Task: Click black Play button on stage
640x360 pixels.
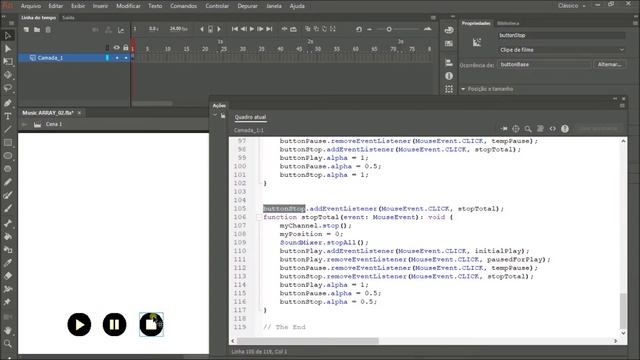Action: (79, 324)
